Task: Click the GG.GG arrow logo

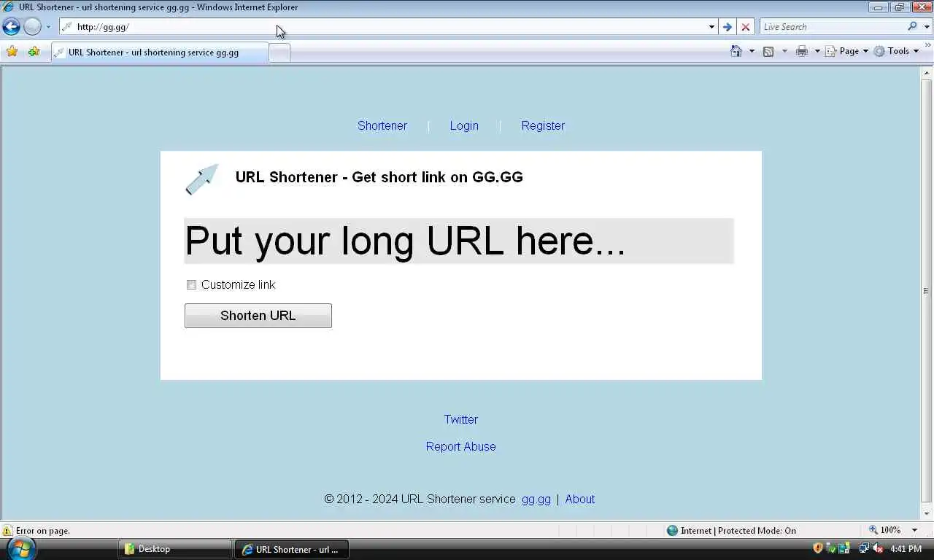Action: pyautogui.click(x=202, y=179)
